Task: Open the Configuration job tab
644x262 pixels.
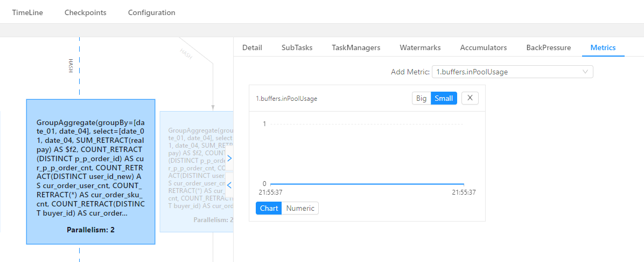Action: pos(151,12)
